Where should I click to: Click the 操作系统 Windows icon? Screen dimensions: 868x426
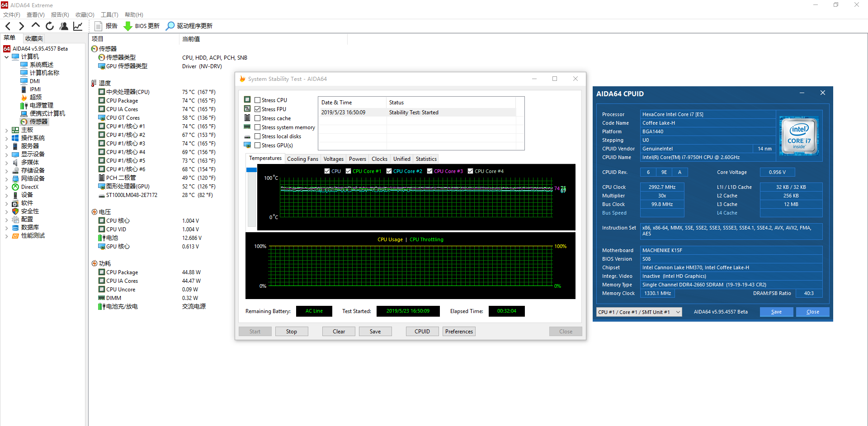pos(15,138)
